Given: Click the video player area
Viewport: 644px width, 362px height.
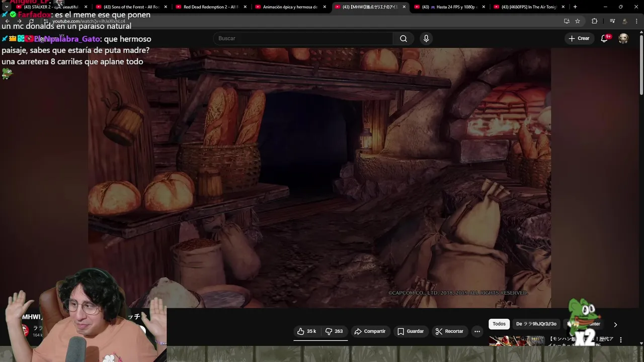Looking at the screenshot, I should click(x=319, y=177).
